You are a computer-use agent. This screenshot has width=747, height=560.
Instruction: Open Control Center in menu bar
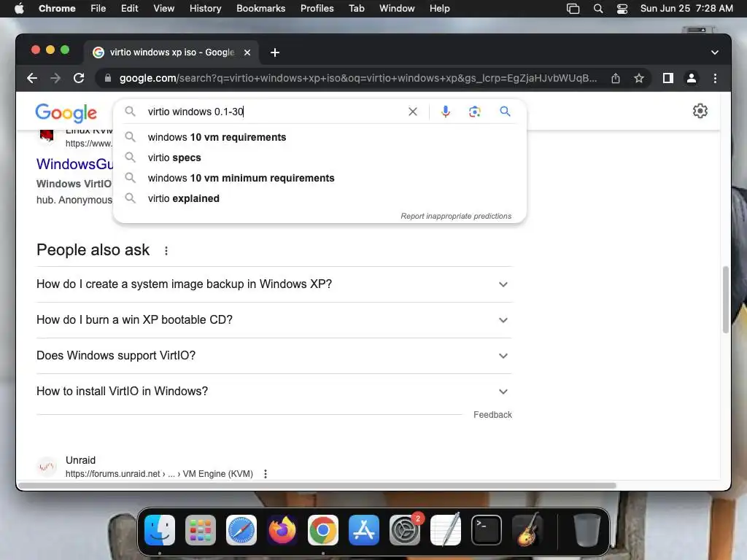(x=622, y=9)
